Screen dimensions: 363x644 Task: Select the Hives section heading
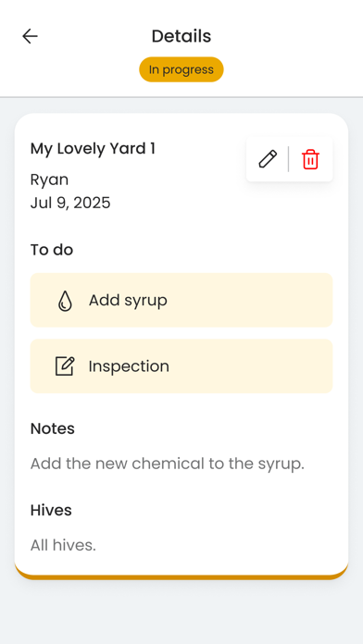pos(51,511)
